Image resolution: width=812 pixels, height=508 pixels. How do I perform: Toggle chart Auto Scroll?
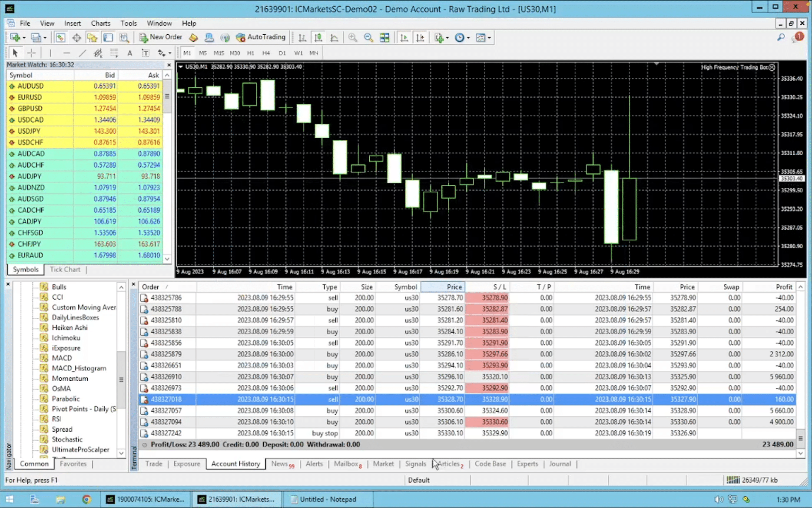(404, 38)
